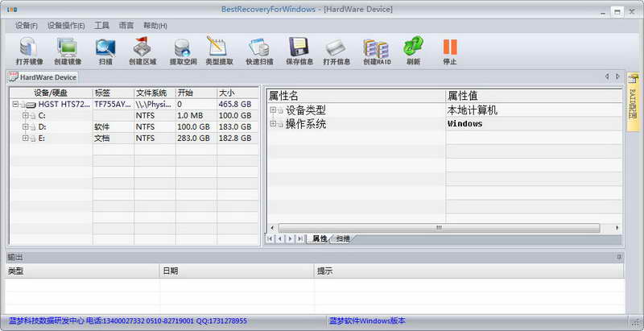Viewport: 644px width, 331px height.
Task: Go to first tab using navigation arrow
Action: click(x=270, y=238)
